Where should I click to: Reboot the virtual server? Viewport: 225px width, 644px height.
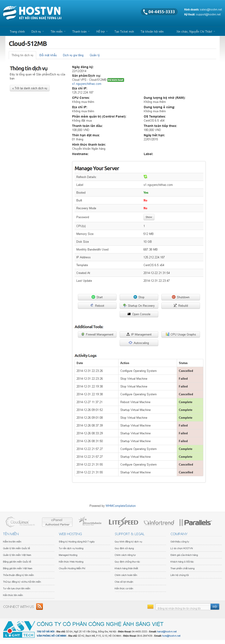(97, 306)
